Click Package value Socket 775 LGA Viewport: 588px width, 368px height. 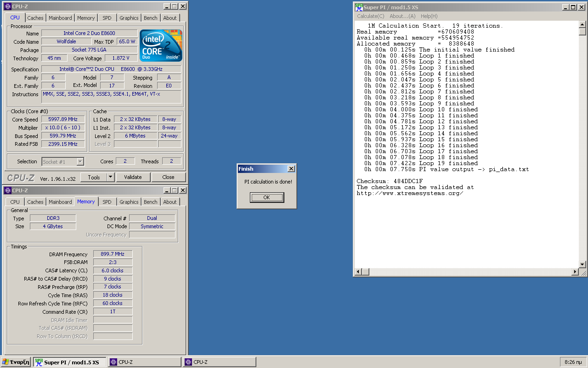89,50
